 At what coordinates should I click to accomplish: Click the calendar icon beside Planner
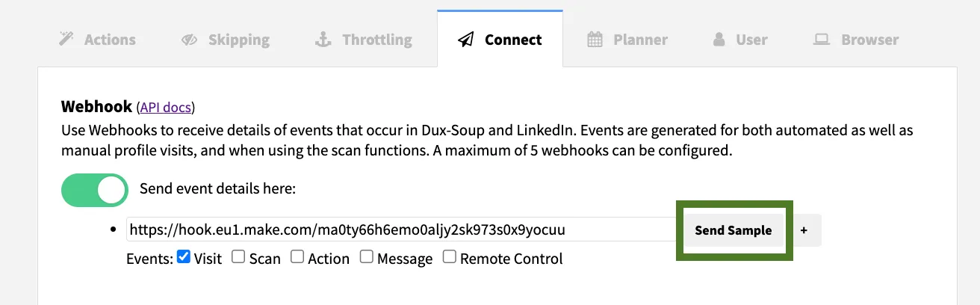[595, 40]
